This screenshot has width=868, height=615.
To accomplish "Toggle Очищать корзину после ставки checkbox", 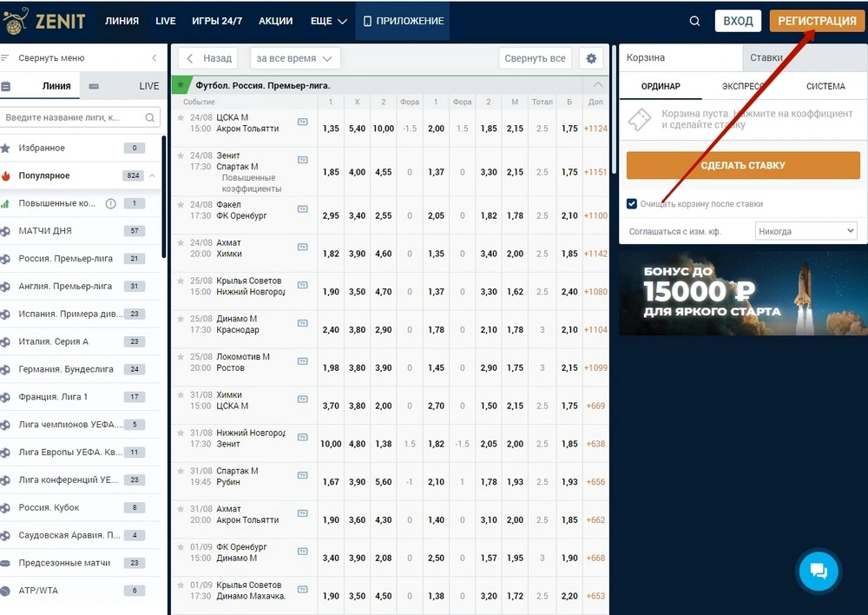I will click(x=632, y=204).
